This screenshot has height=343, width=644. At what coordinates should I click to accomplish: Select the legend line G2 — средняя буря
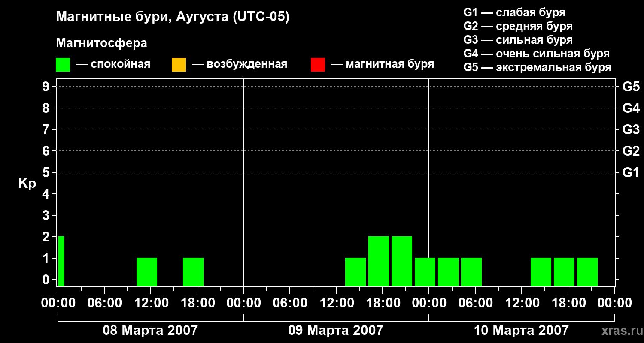click(518, 26)
